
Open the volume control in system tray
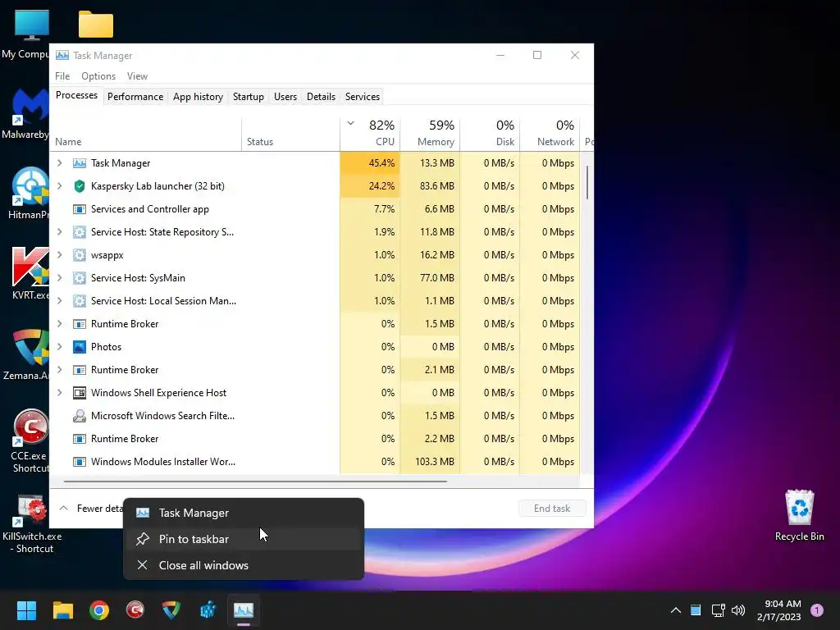click(738, 610)
